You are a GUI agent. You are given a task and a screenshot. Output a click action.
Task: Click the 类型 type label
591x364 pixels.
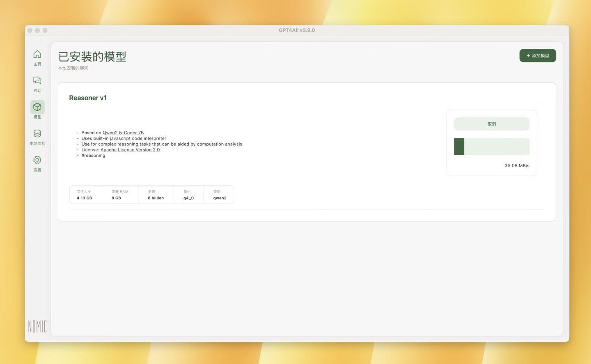click(x=217, y=192)
